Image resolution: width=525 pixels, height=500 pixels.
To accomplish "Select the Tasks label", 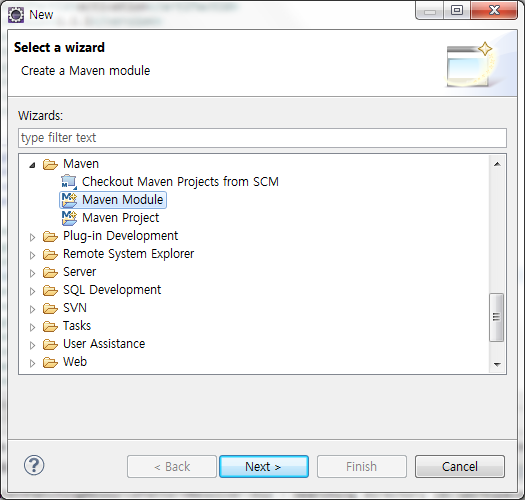I will click(x=77, y=326).
